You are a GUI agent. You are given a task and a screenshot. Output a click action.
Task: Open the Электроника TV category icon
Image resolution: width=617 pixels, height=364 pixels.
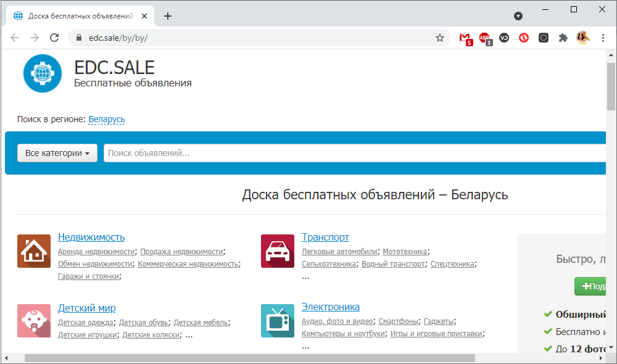pos(278,321)
